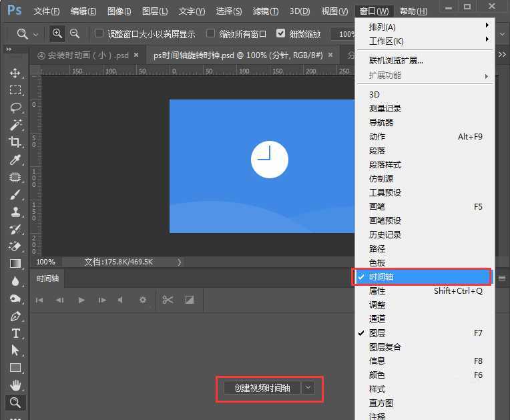
Task: Click the 创建视频时间轴 button
Action: pos(262,388)
